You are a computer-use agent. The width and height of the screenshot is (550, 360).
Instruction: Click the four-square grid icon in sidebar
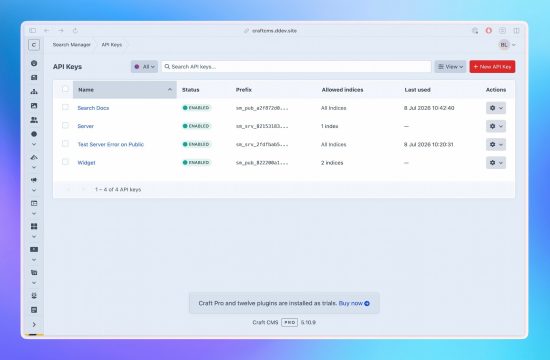pos(34,226)
